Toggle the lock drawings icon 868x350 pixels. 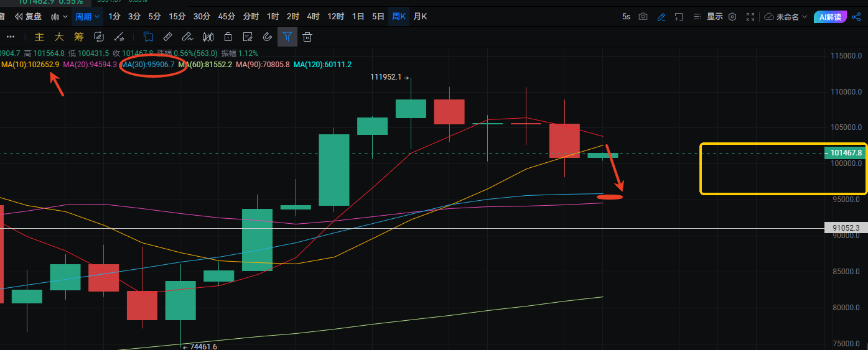tap(228, 37)
